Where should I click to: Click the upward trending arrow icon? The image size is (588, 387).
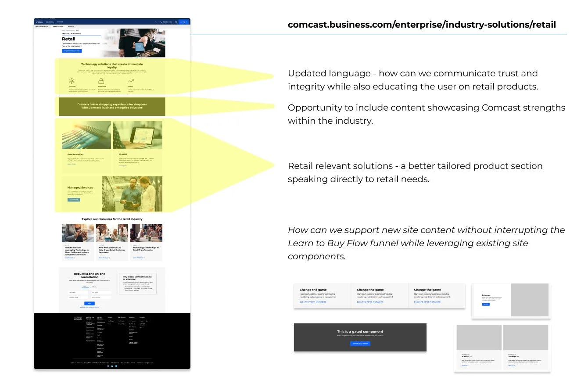130,81
